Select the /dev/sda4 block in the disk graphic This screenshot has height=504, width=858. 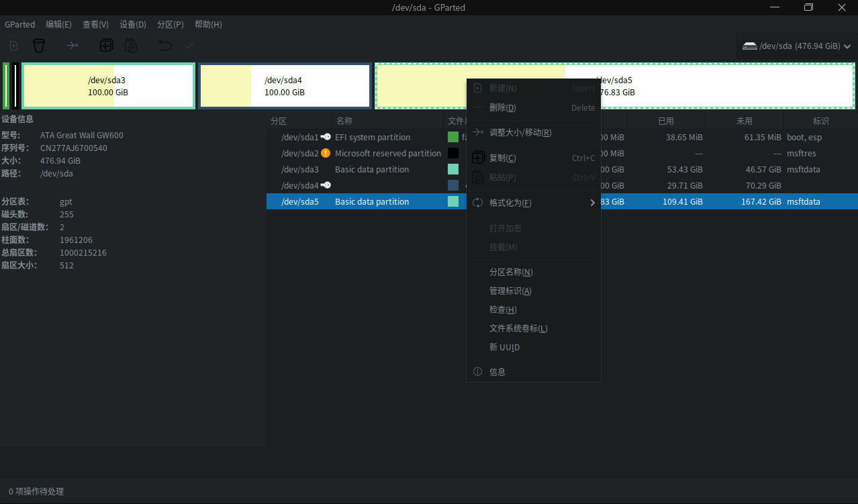pyautogui.click(x=285, y=86)
